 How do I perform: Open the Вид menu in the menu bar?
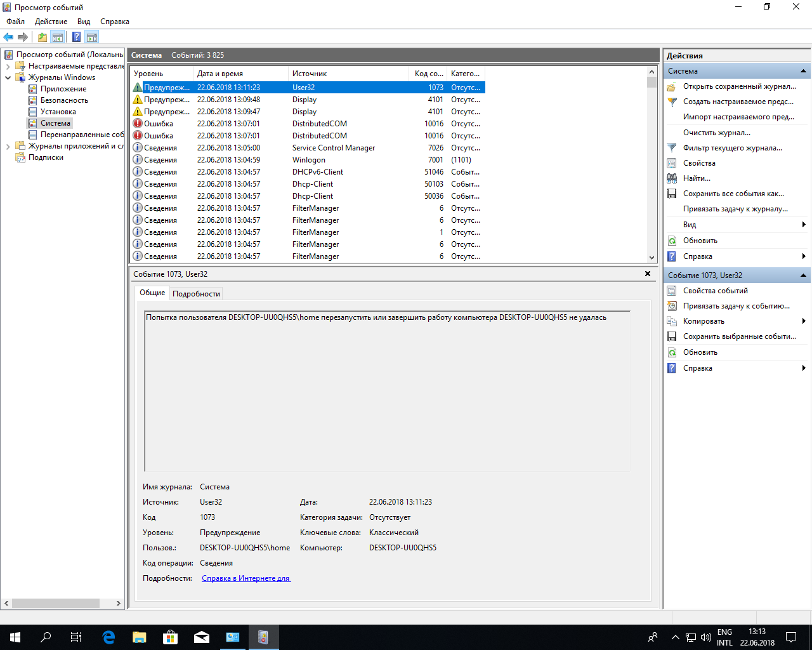[84, 22]
